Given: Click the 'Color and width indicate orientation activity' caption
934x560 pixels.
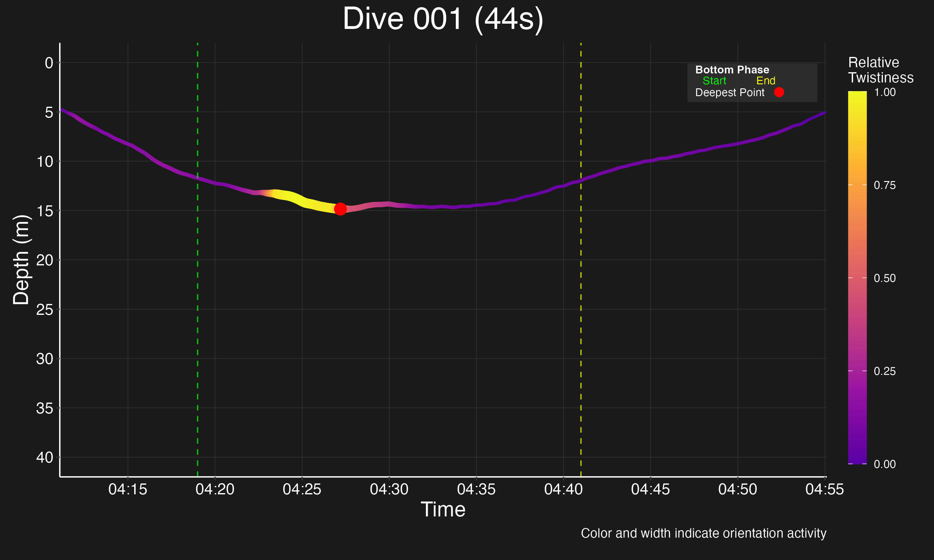Looking at the screenshot, I should click(704, 533).
